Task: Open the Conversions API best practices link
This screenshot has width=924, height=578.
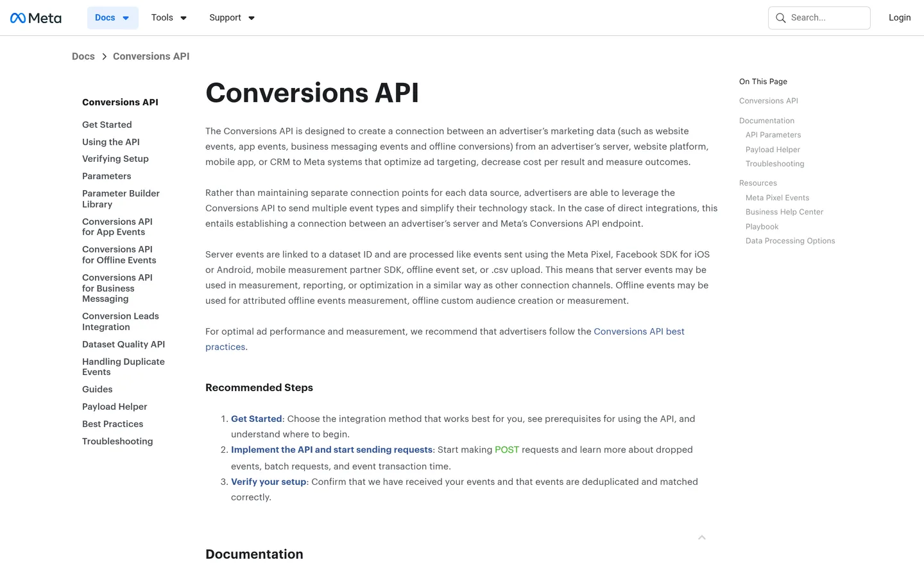Action: pyautogui.click(x=639, y=331)
